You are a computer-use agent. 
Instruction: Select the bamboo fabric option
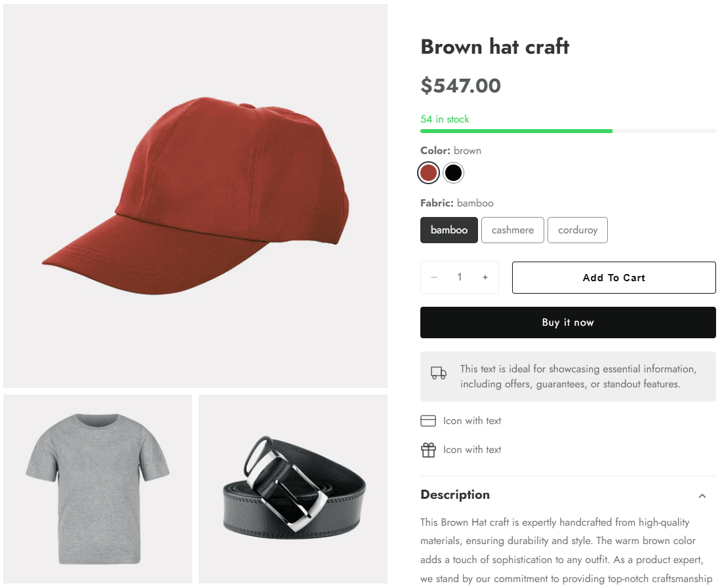click(x=449, y=230)
